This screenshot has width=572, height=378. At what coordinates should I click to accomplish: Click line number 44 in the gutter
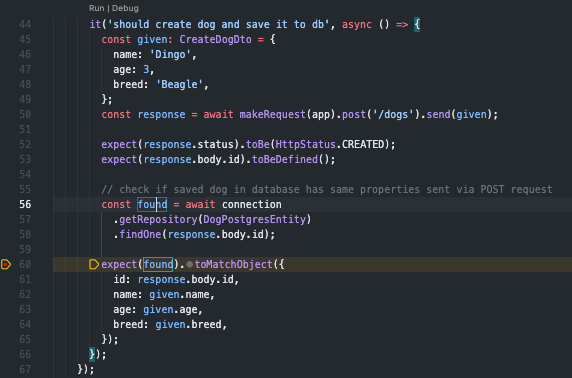pos(25,24)
